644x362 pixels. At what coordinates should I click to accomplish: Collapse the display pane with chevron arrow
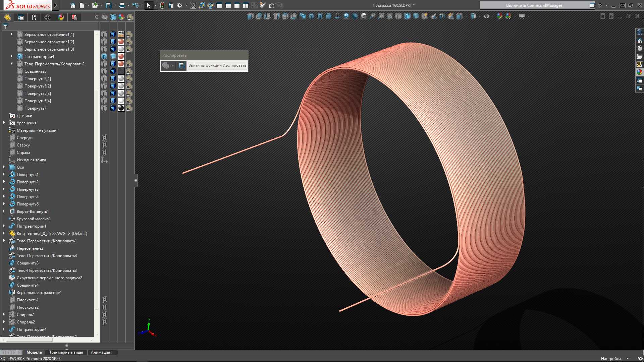96,17
